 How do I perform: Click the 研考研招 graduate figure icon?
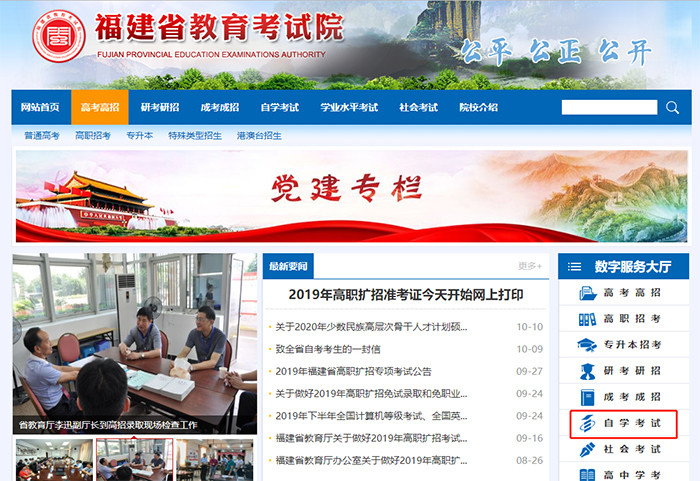[587, 371]
